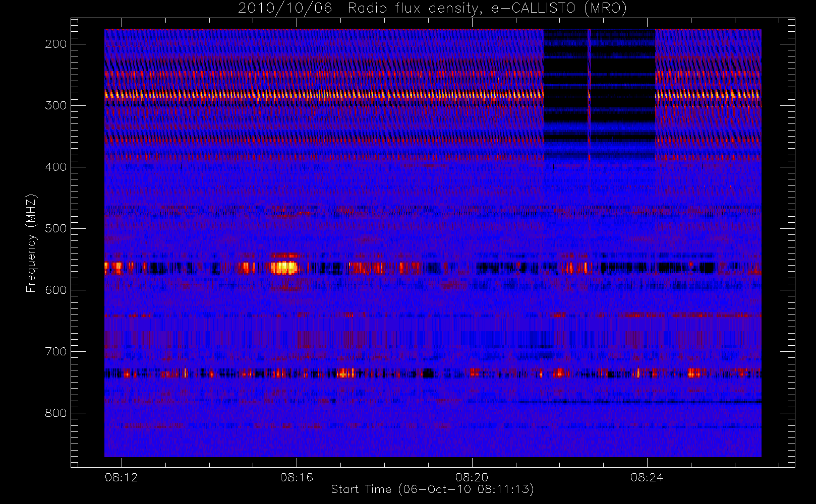Click the 'Start Time (06-Oct-10 08:11:13)' label
The image size is (816, 504).
coord(432,489)
